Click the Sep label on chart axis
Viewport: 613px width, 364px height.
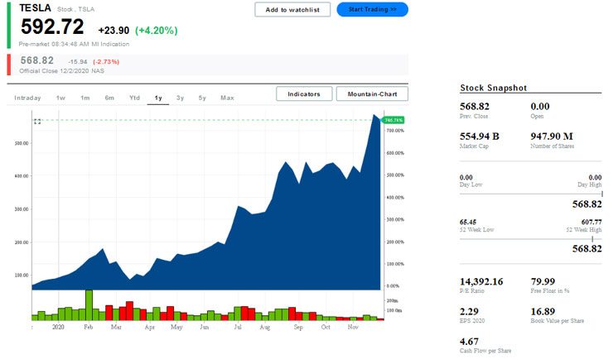coord(298,327)
